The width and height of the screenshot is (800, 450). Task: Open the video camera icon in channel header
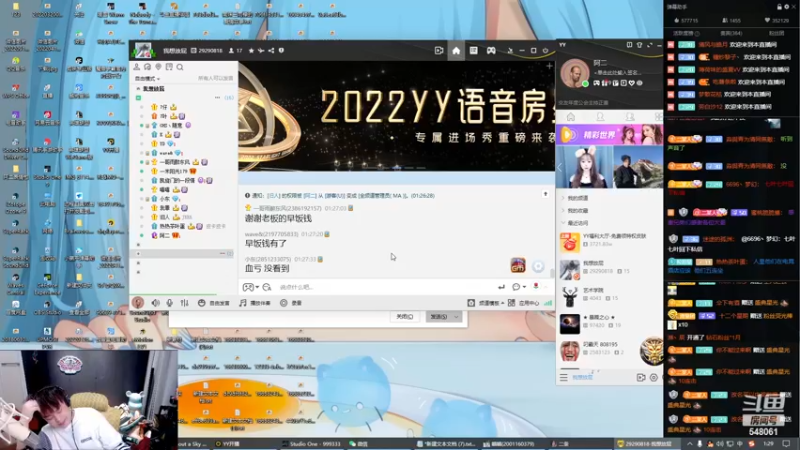tap(439, 51)
